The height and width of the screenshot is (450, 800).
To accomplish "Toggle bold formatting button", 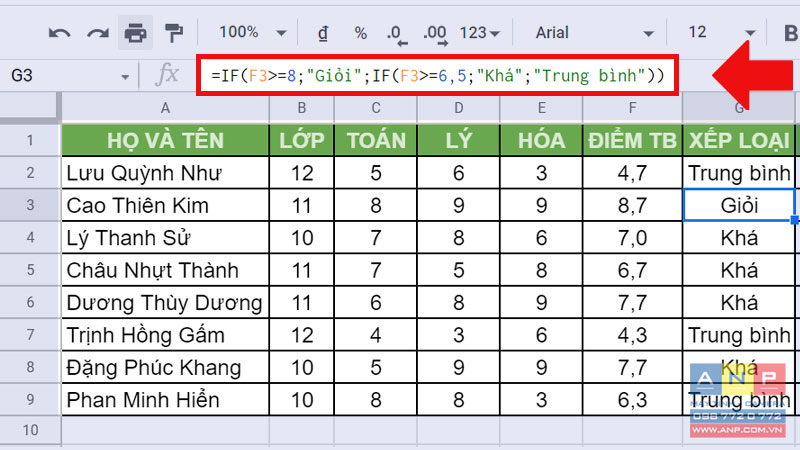I will [x=790, y=33].
